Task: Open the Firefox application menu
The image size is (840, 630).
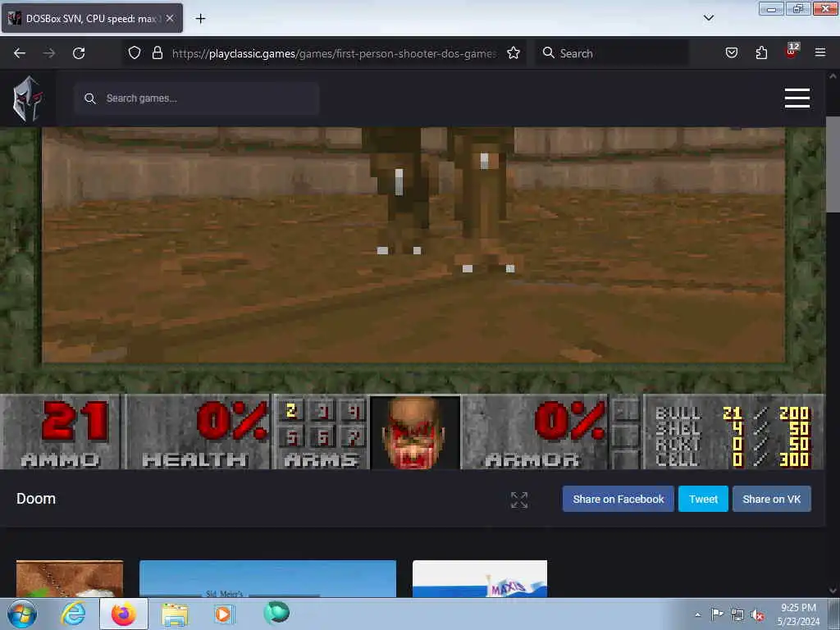Action: [x=819, y=52]
